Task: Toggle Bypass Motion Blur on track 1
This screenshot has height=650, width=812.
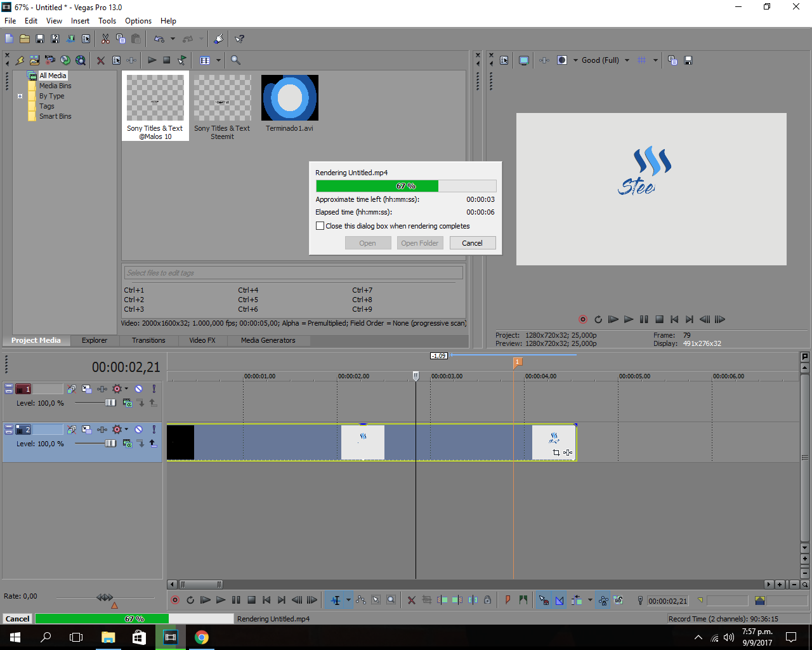Action: (72, 389)
